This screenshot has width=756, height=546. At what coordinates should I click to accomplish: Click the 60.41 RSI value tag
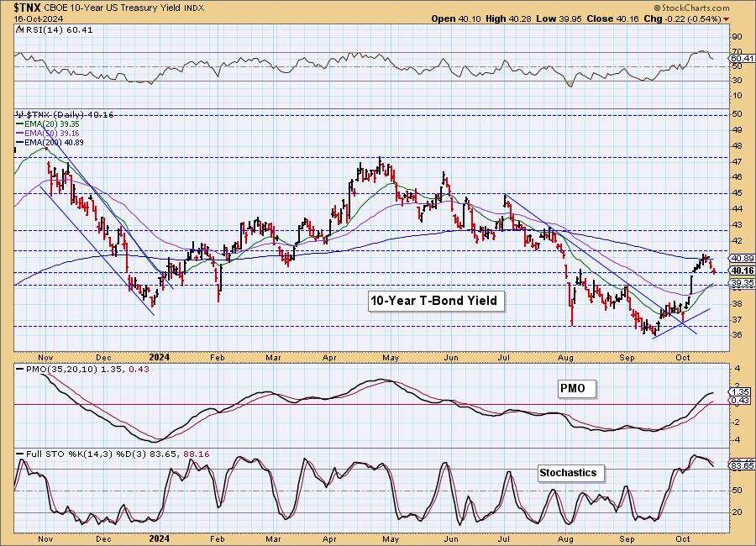tap(742, 58)
